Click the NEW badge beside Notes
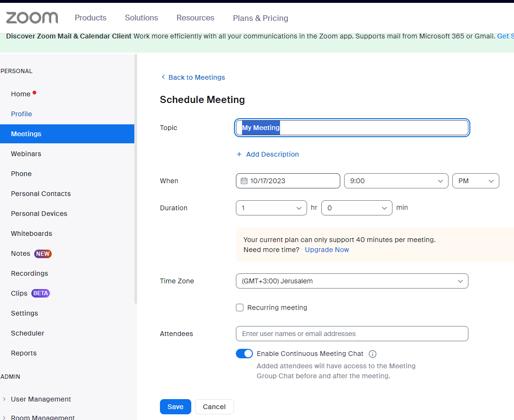This screenshot has width=514, height=420. [43, 253]
